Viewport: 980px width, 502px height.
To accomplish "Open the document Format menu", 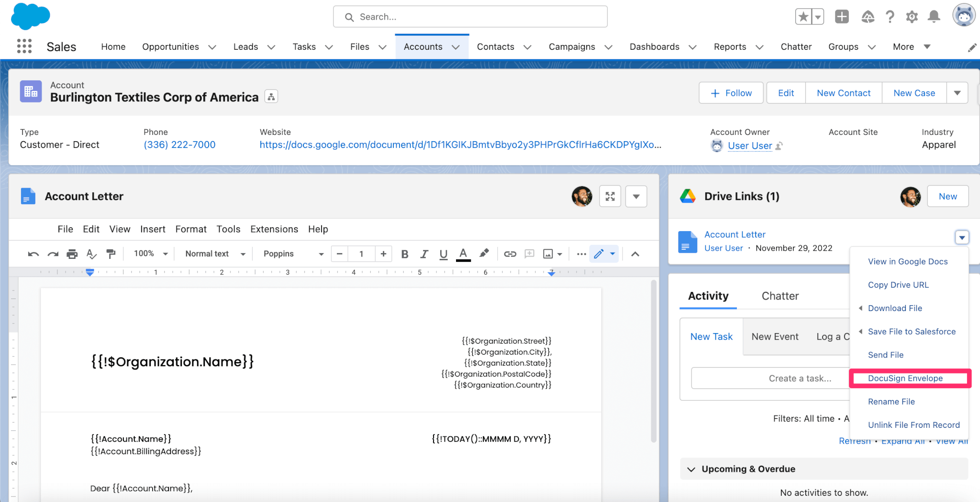I will 191,229.
